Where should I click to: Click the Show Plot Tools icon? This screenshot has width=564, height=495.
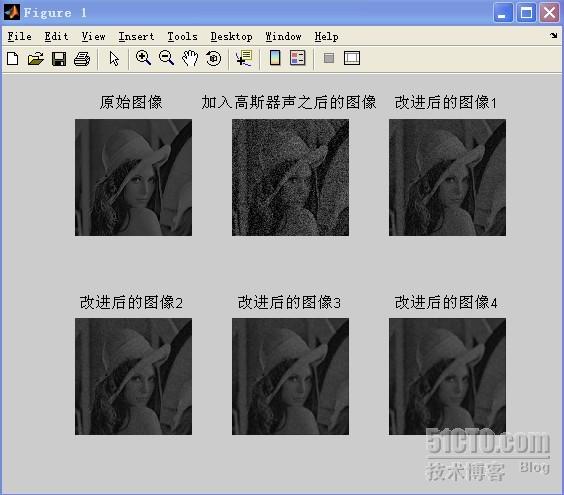pos(352,58)
